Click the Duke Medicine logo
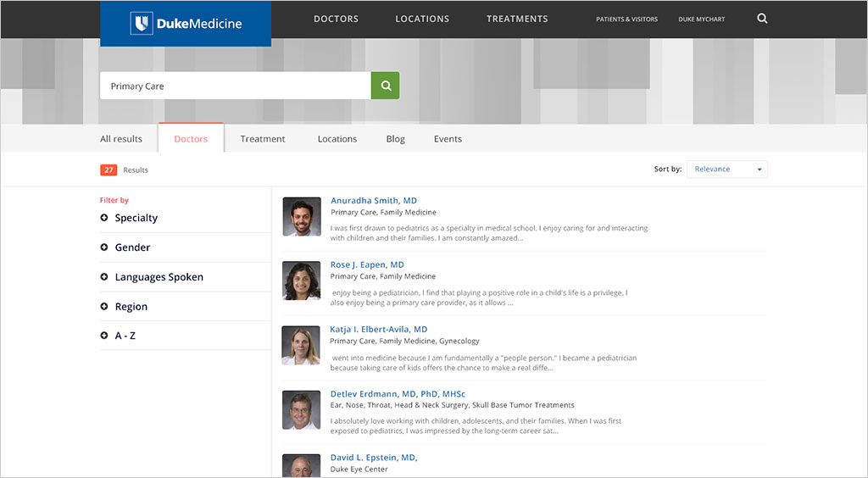 tap(186, 24)
